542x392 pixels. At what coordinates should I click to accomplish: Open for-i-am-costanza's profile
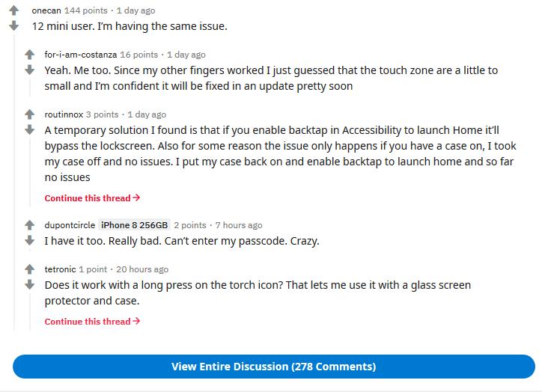pyautogui.click(x=80, y=55)
